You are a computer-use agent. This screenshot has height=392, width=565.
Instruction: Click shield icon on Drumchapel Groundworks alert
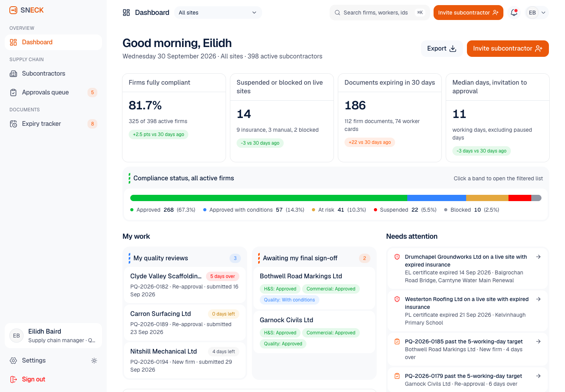(397, 257)
